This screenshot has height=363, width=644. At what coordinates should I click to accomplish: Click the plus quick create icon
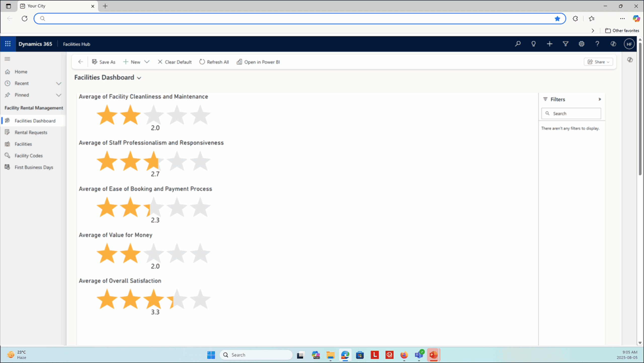(550, 44)
